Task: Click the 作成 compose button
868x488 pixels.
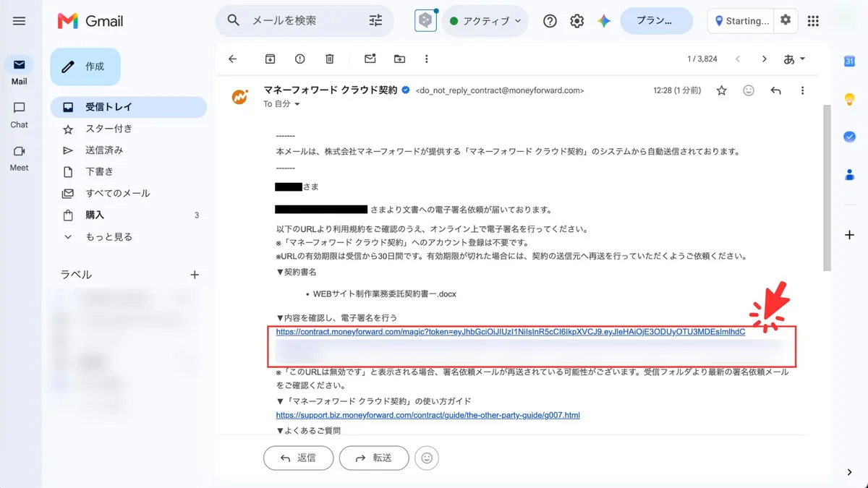Action: point(85,67)
